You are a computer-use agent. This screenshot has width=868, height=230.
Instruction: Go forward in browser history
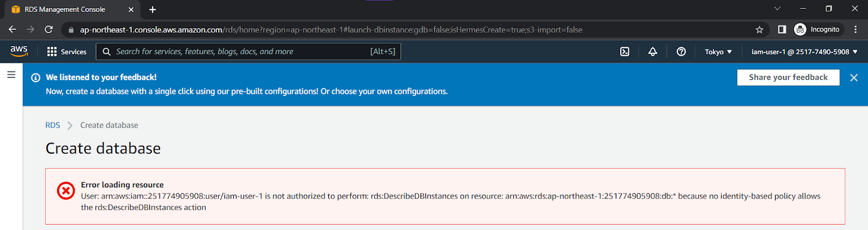[30, 29]
